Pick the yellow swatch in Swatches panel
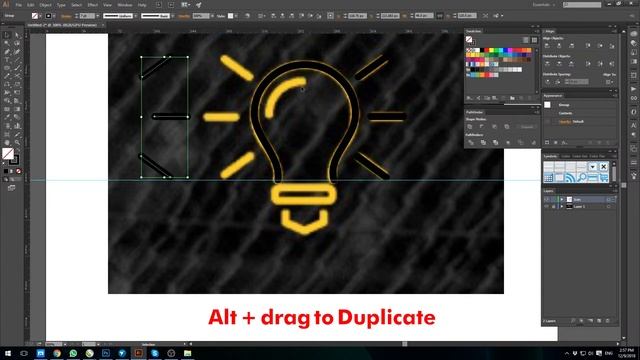 [x=491, y=50]
